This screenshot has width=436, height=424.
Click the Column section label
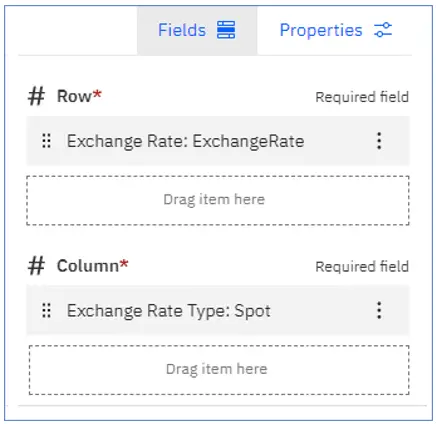[88, 266]
